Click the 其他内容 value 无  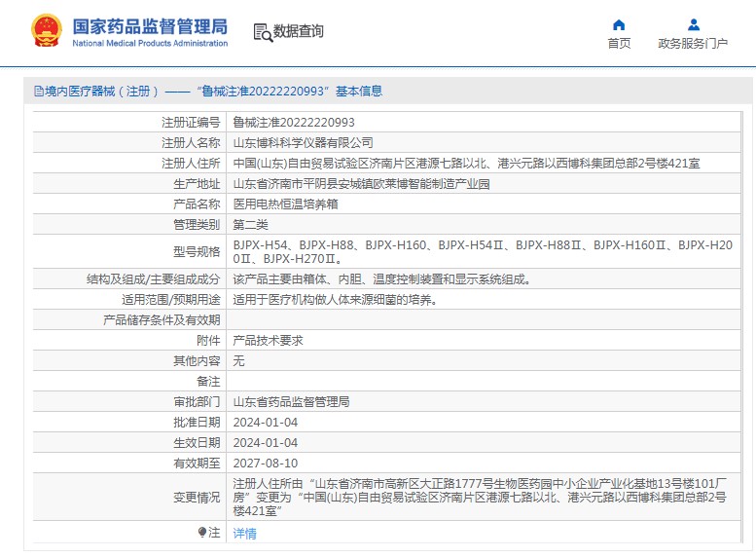coord(238,360)
